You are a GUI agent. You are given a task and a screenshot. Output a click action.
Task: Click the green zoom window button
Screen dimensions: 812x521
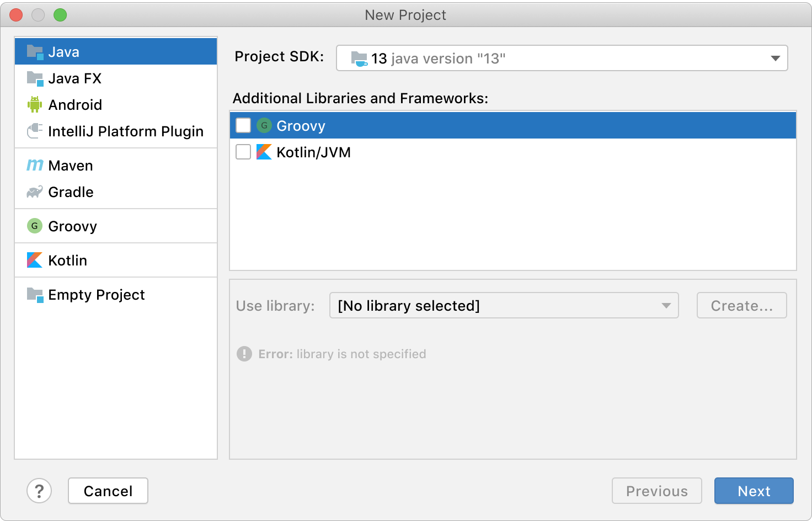click(x=60, y=15)
